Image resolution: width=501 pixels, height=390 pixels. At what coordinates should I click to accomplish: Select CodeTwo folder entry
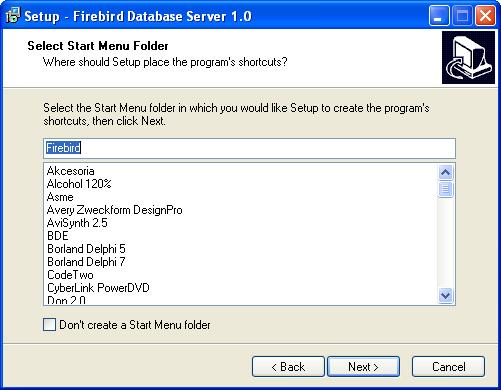pyautogui.click(x=70, y=275)
